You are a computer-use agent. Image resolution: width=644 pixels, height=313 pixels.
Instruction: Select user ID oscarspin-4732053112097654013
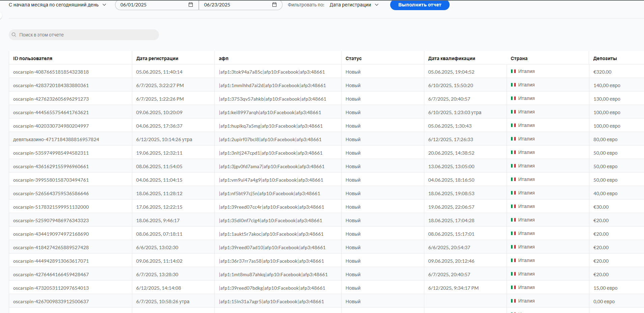click(x=51, y=288)
